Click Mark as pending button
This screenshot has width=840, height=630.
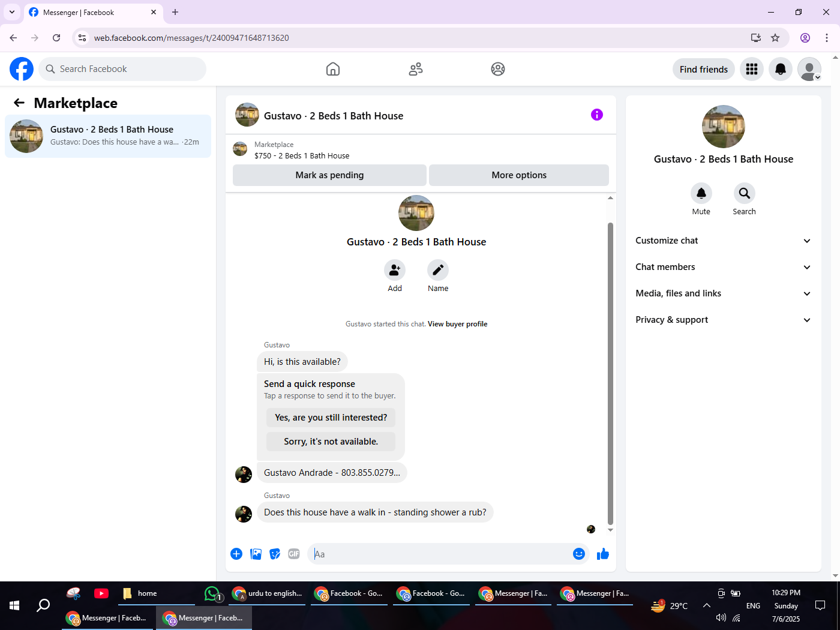pos(329,175)
